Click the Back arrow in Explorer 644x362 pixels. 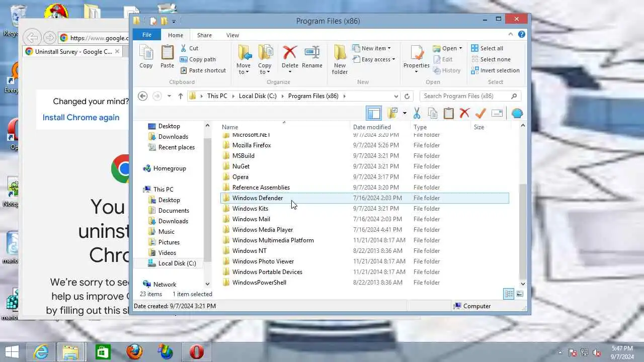click(x=142, y=96)
